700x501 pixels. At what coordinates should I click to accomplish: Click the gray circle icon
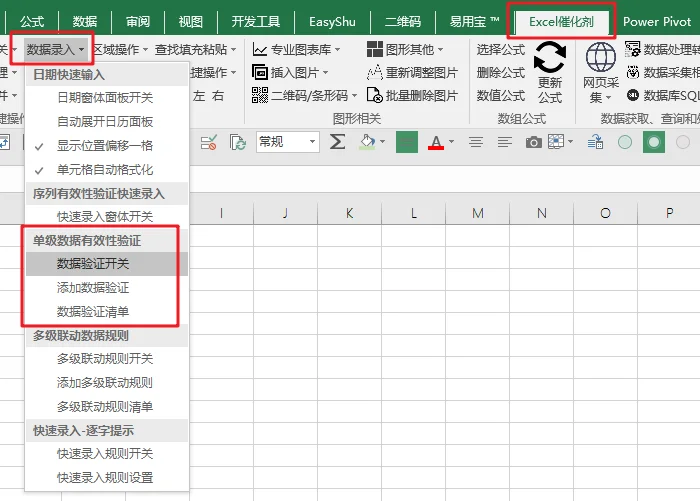pyautogui.click(x=683, y=142)
